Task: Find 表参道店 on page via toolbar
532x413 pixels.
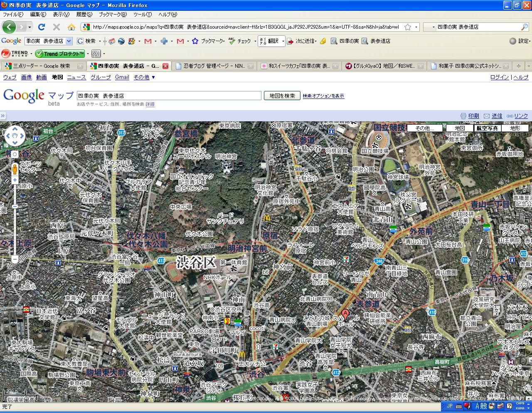Action: point(376,41)
